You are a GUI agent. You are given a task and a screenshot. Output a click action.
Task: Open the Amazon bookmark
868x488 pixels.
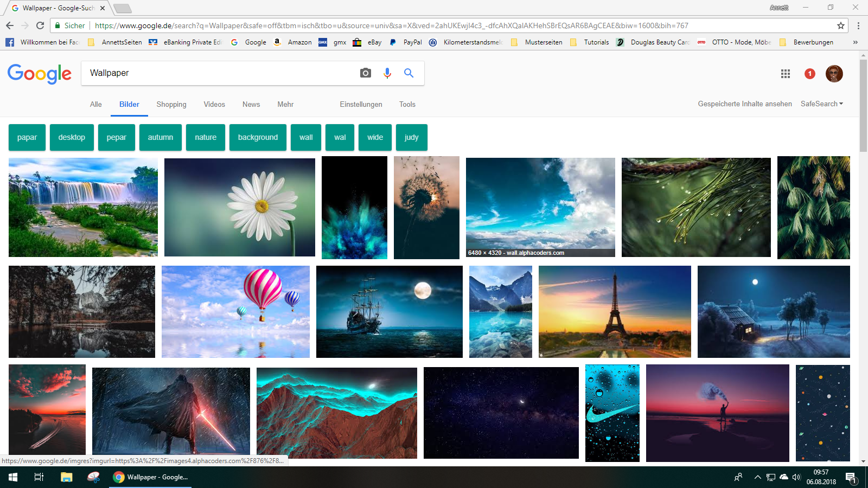pos(292,42)
